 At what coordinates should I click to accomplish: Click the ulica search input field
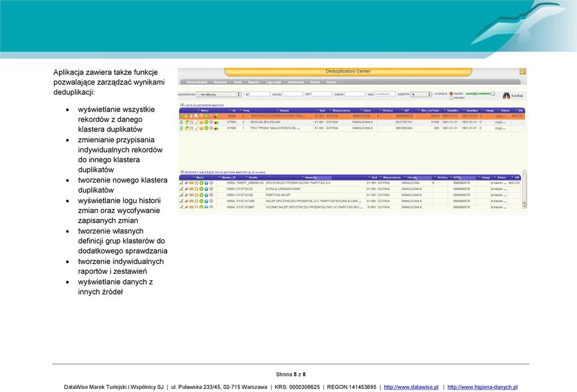point(385,94)
